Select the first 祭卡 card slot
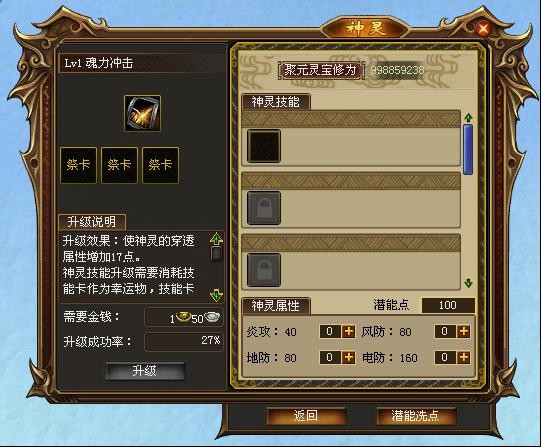 click(79, 165)
